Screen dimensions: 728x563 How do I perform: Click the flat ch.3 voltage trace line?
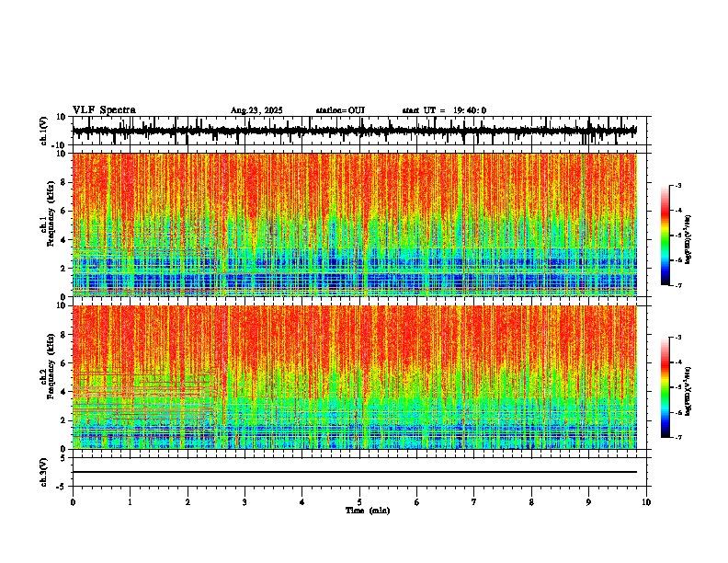pos(354,472)
